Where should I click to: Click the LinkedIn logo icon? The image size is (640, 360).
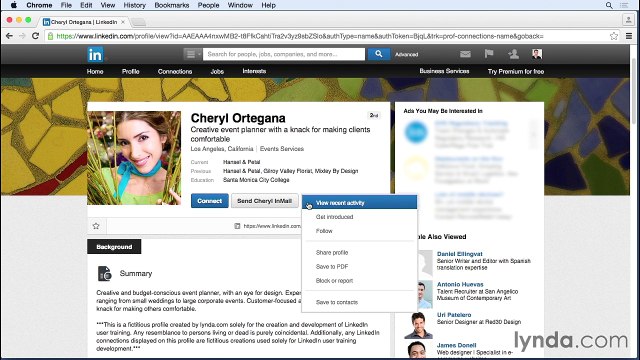[x=95, y=54]
